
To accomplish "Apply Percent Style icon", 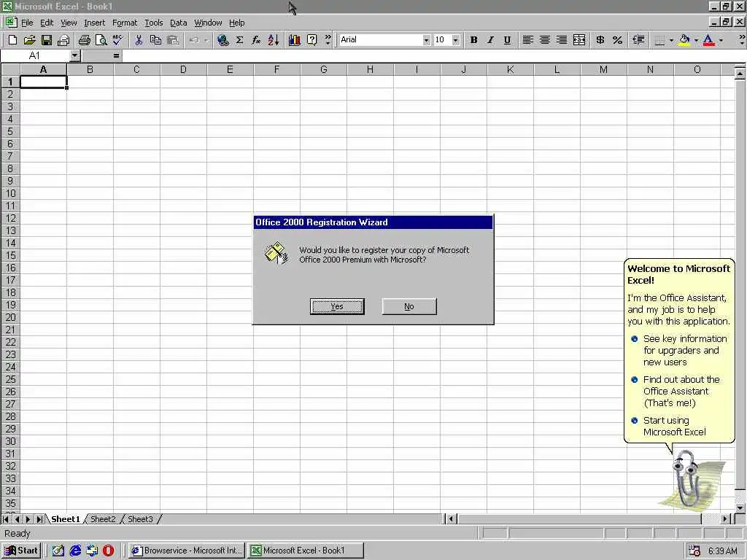I will point(617,40).
